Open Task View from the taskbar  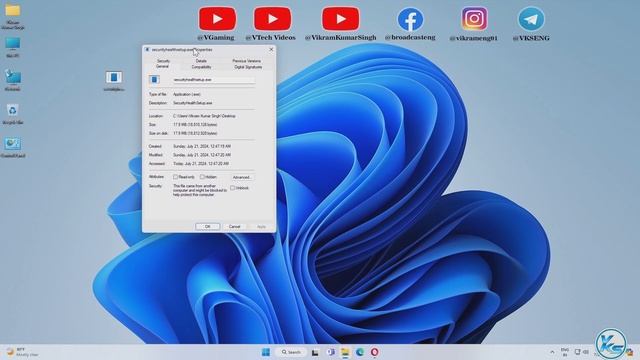coord(315,352)
